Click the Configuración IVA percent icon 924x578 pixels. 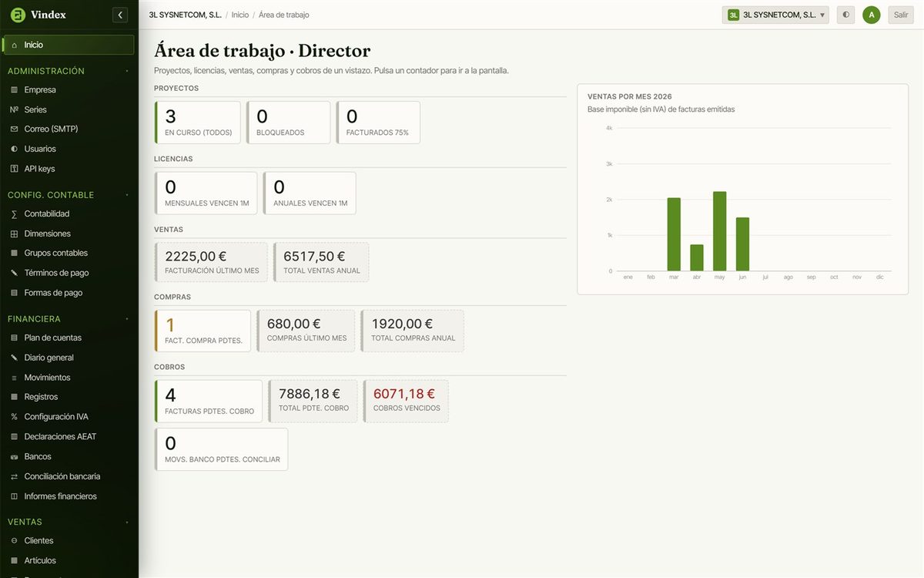coord(14,417)
